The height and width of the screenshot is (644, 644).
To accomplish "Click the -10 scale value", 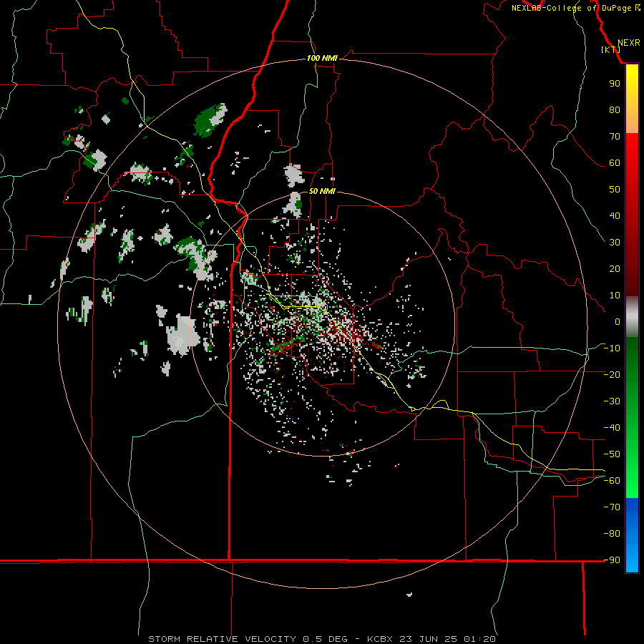I will tap(612, 348).
